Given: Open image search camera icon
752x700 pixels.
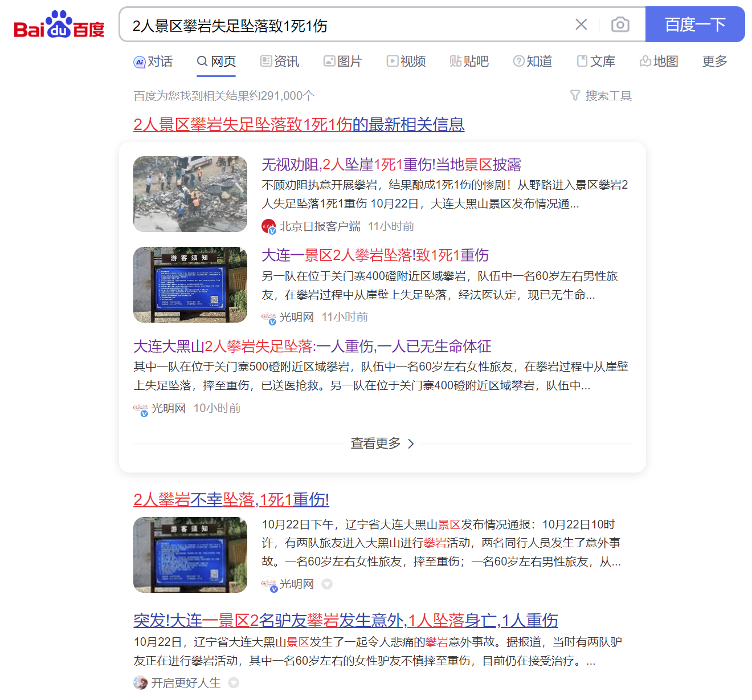Looking at the screenshot, I should click(x=620, y=25).
